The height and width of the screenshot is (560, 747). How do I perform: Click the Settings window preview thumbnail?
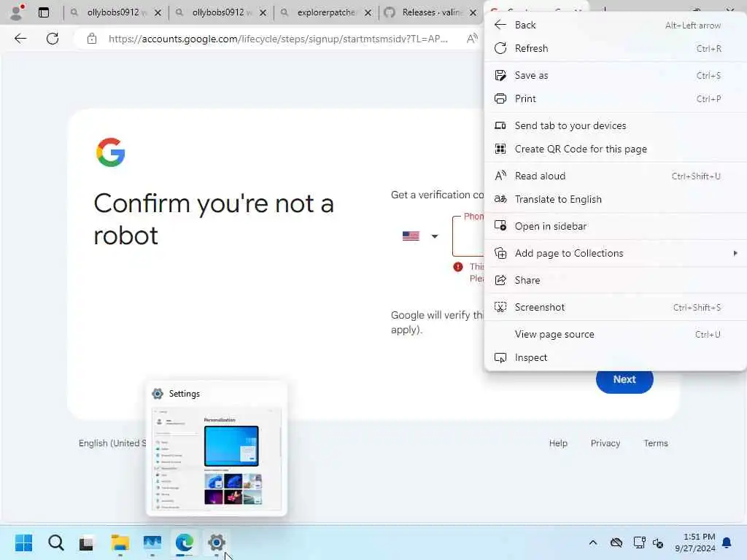tap(217, 459)
